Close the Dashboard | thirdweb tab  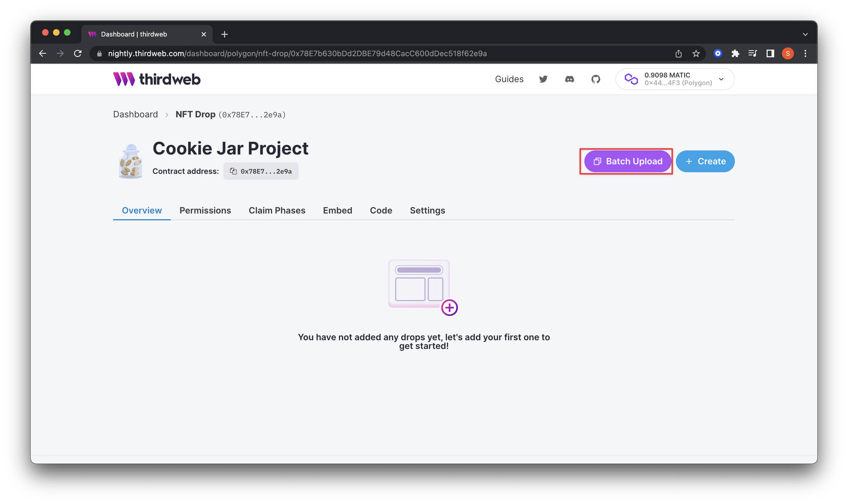coord(204,34)
